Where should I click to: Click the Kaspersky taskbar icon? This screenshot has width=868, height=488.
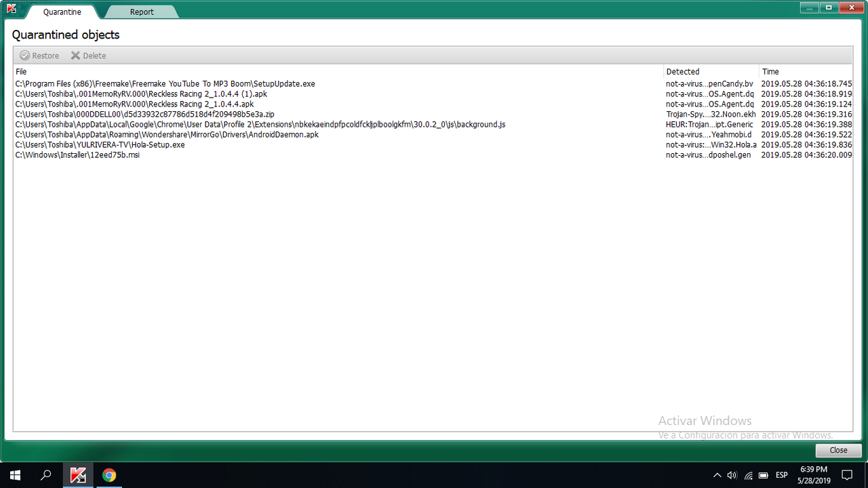(78, 475)
